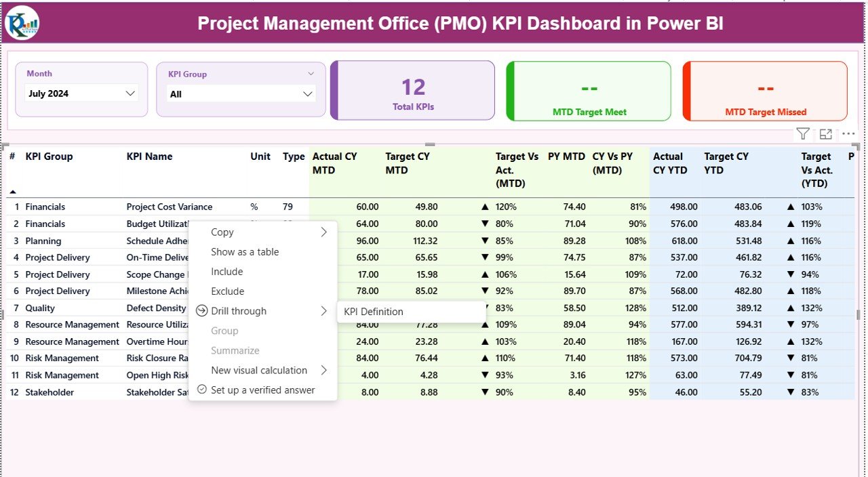Expand the New visual calculation submenu

(325, 371)
